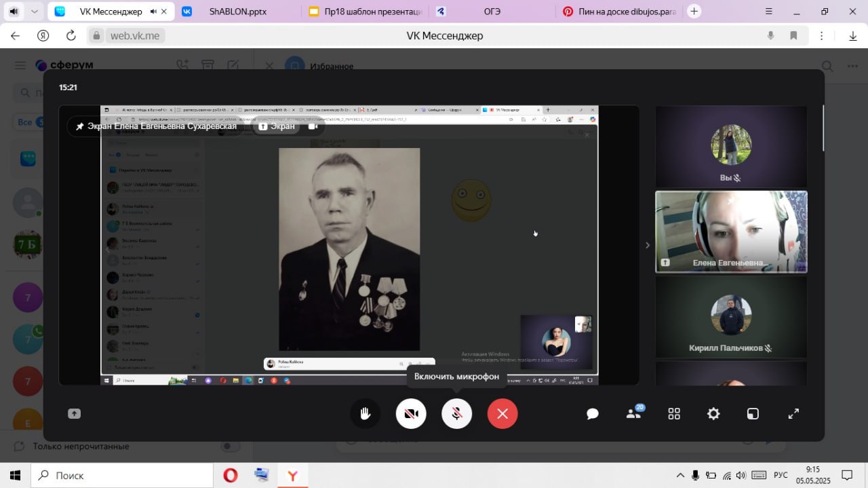The height and width of the screenshot is (488, 868).
Task: Collapse the participants strip with the chevron
Action: pyautogui.click(x=647, y=245)
